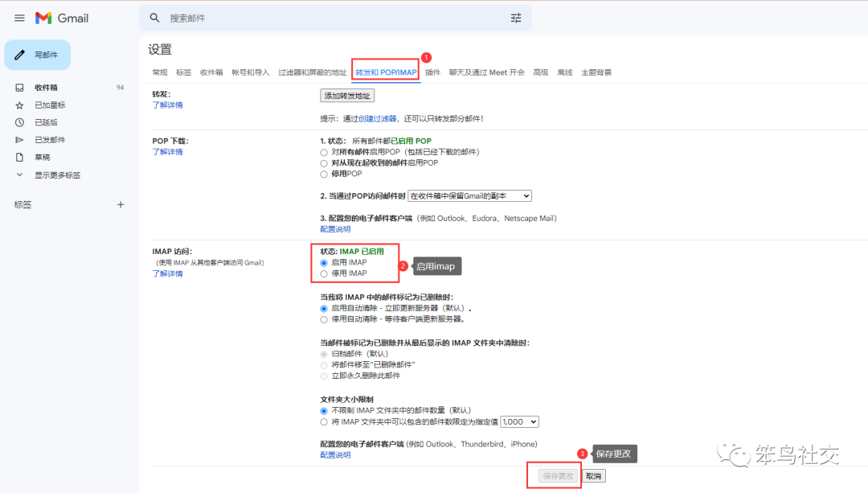The height and width of the screenshot is (493, 868).
Task: Click the Gmail logo
Action: (x=61, y=18)
